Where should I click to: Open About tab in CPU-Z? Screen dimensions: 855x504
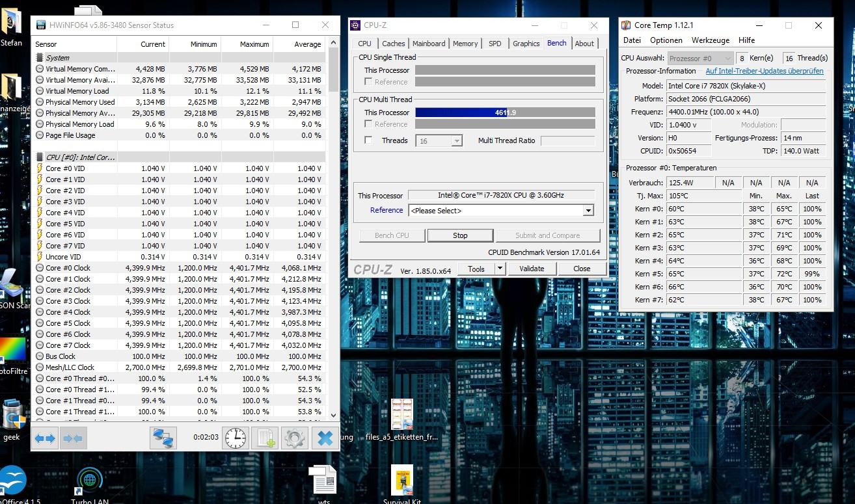[584, 44]
